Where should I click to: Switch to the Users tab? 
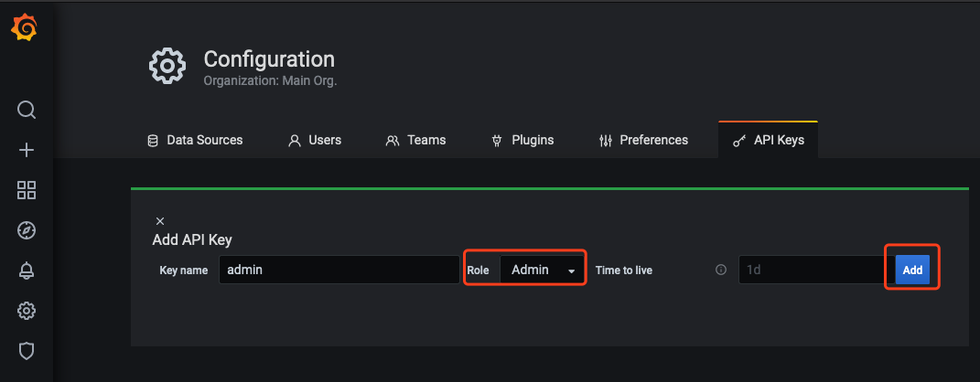coord(315,140)
